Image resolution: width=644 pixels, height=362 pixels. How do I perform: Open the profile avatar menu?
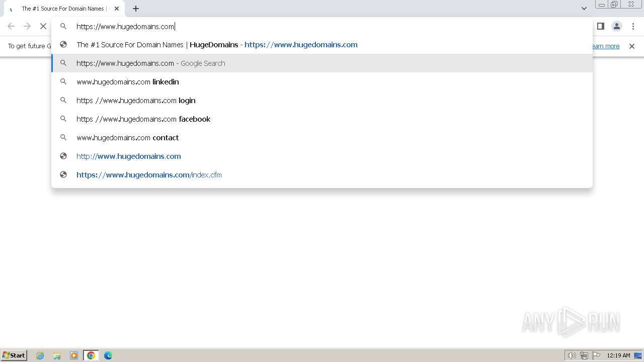click(x=617, y=26)
